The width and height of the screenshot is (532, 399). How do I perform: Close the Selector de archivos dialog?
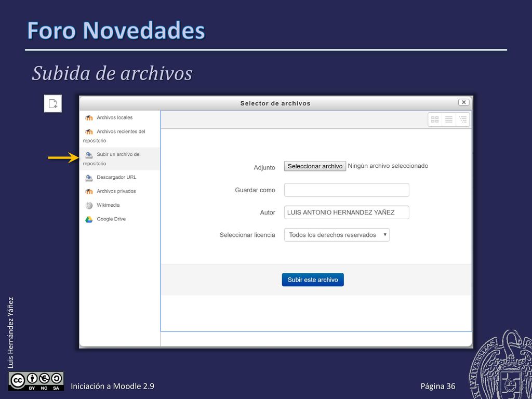(463, 102)
